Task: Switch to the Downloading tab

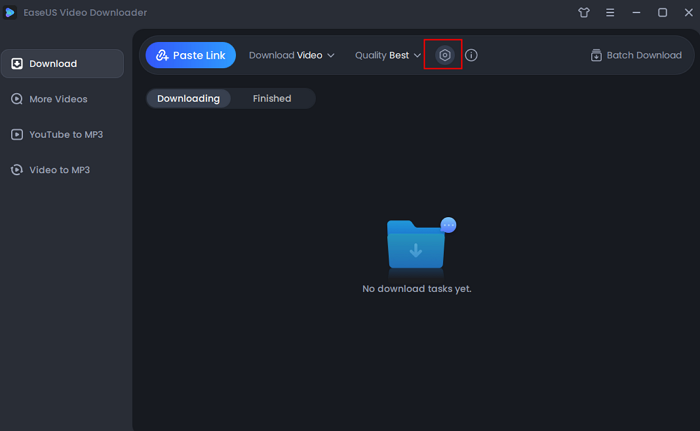Action: tap(188, 98)
